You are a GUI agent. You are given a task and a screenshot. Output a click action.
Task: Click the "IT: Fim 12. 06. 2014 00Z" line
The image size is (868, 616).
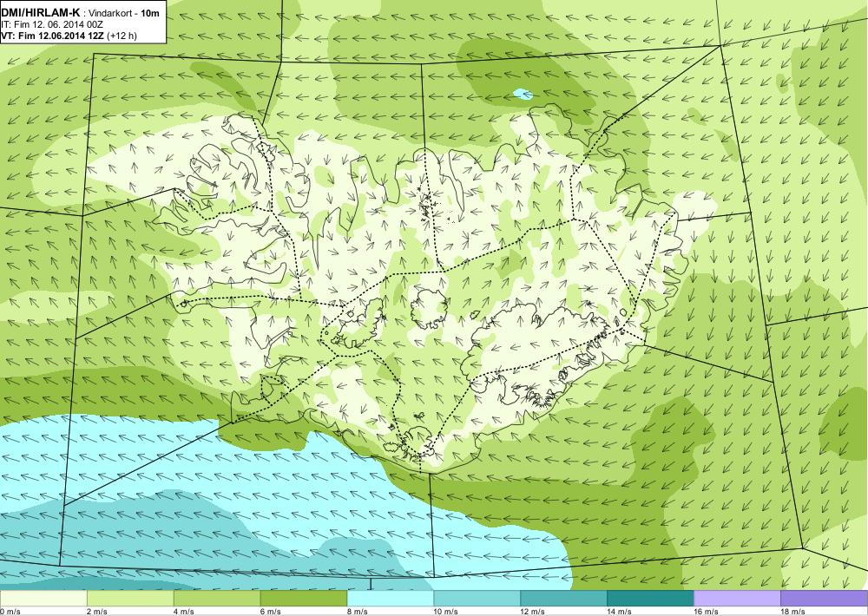[x=53, y=25]
